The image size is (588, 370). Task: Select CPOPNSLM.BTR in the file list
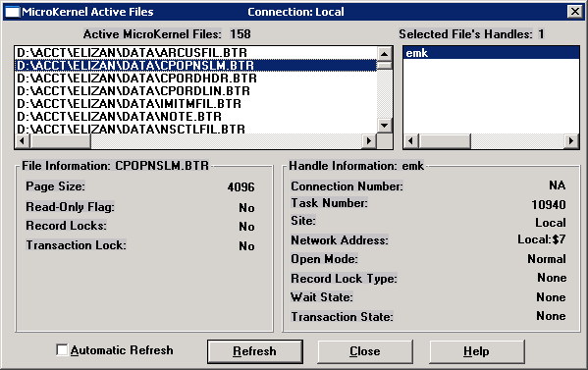point(195,66)
